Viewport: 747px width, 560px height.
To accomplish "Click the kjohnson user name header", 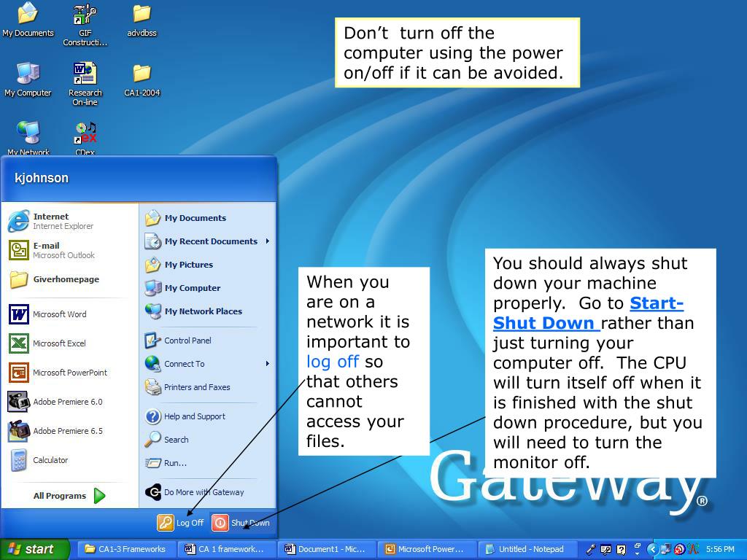I will 42,178.
